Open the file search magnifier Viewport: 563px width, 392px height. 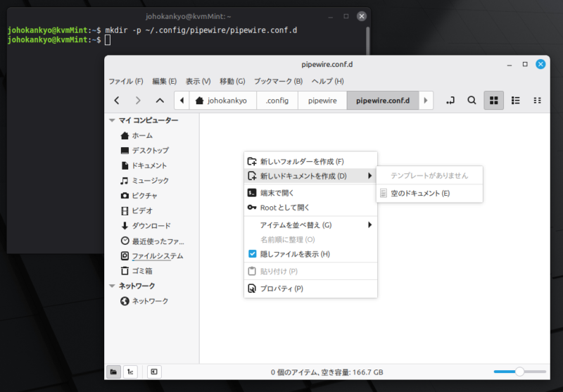(x=472, y=101)
